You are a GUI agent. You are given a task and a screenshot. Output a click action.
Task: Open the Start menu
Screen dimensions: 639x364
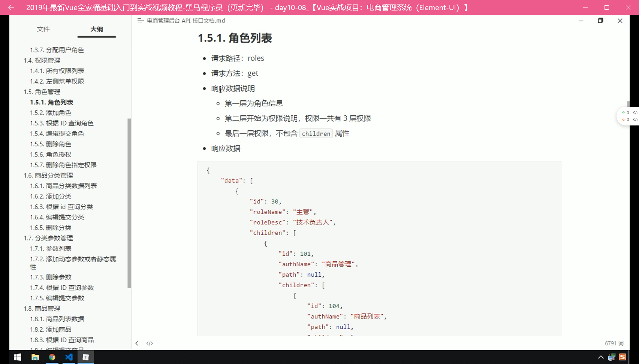[x=17, y=357]
